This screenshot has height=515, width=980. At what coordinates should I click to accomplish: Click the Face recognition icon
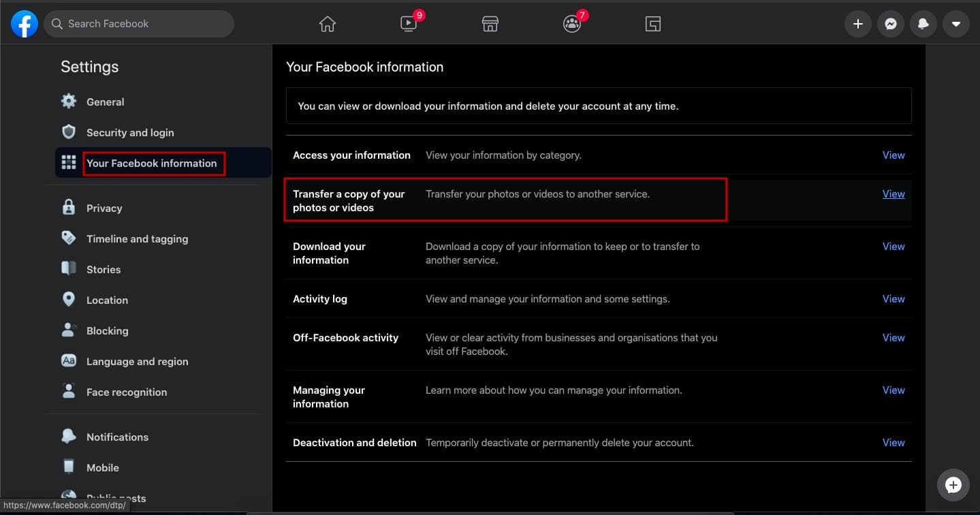pos(69,392)
